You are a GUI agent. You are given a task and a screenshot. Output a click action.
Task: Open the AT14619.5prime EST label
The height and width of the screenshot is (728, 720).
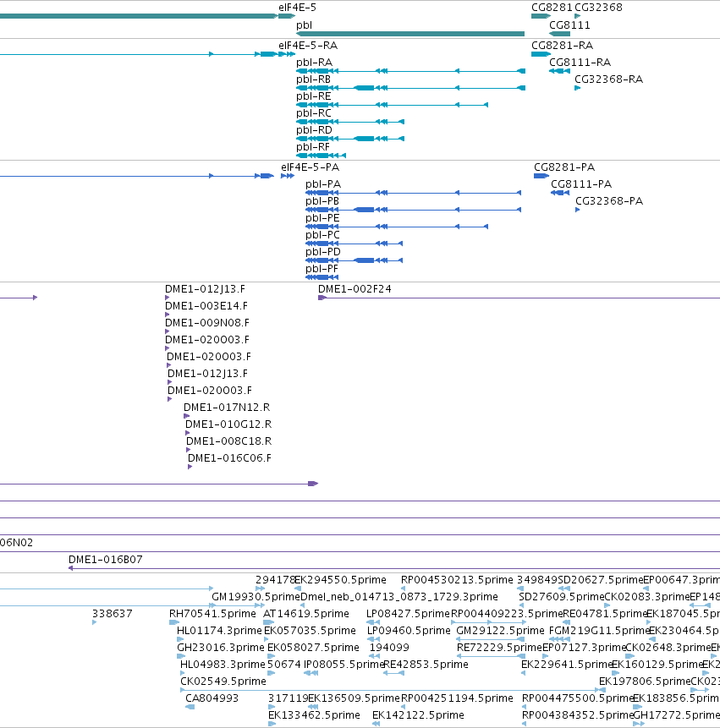pyautogui.click(x=306, y=614)
